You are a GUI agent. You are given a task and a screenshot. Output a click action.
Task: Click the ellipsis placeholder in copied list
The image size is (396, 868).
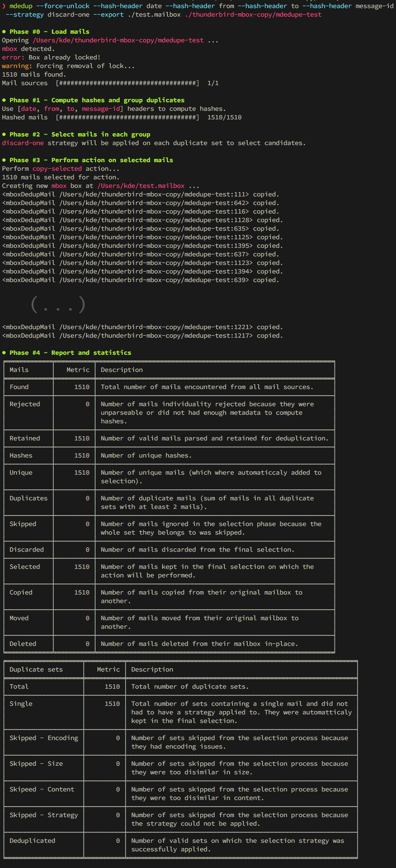coord(58,304)
